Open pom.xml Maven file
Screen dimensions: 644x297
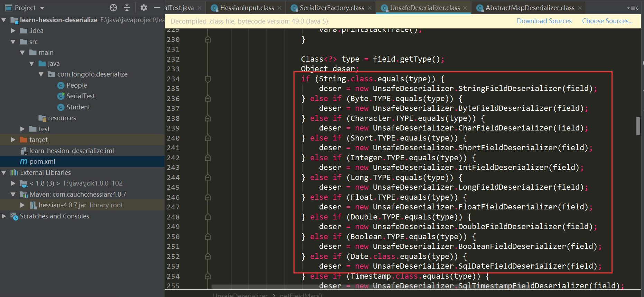(x=42, y=161)
